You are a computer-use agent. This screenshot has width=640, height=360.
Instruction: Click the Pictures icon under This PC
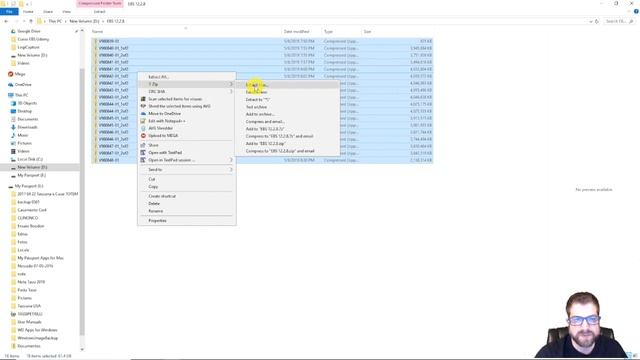(13, 143)
